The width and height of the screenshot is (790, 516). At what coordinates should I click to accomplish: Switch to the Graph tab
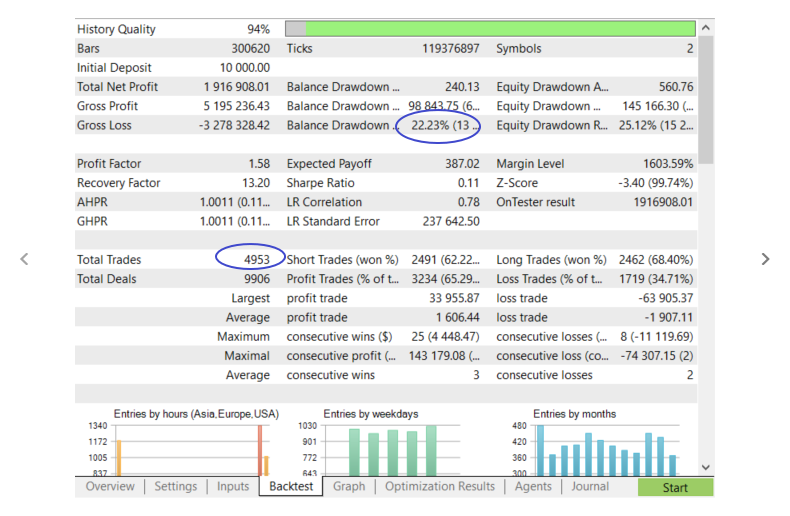point(349,486)
